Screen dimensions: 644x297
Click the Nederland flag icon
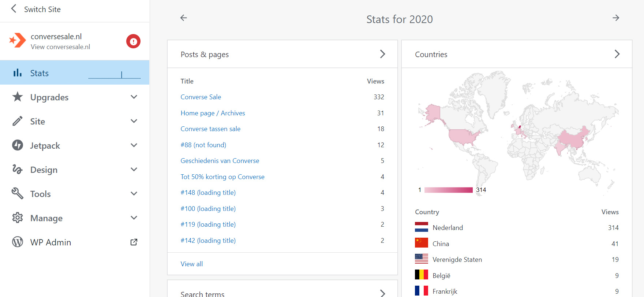point(422,227)
